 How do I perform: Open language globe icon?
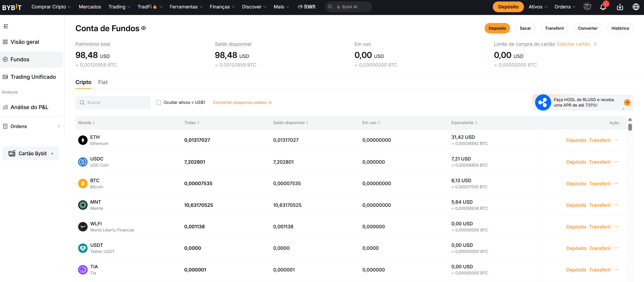point(636,7)
